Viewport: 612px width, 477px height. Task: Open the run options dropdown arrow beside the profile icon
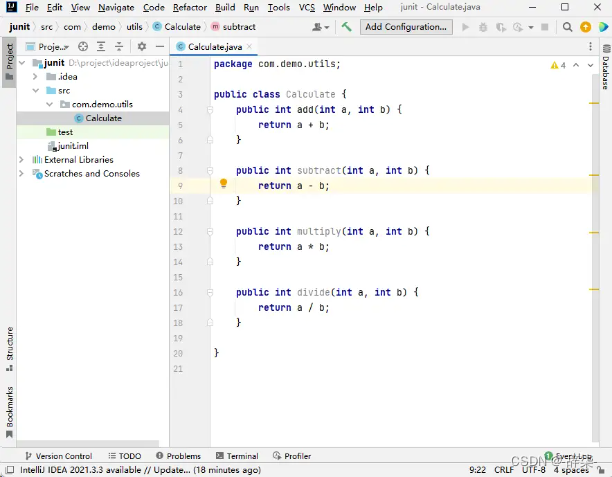click(x=530, y=27)
